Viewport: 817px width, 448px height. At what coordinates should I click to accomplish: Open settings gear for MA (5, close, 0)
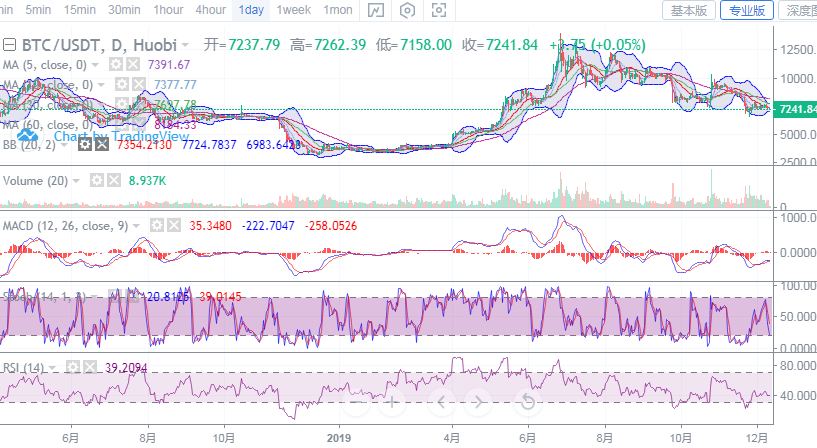[116, 65]
